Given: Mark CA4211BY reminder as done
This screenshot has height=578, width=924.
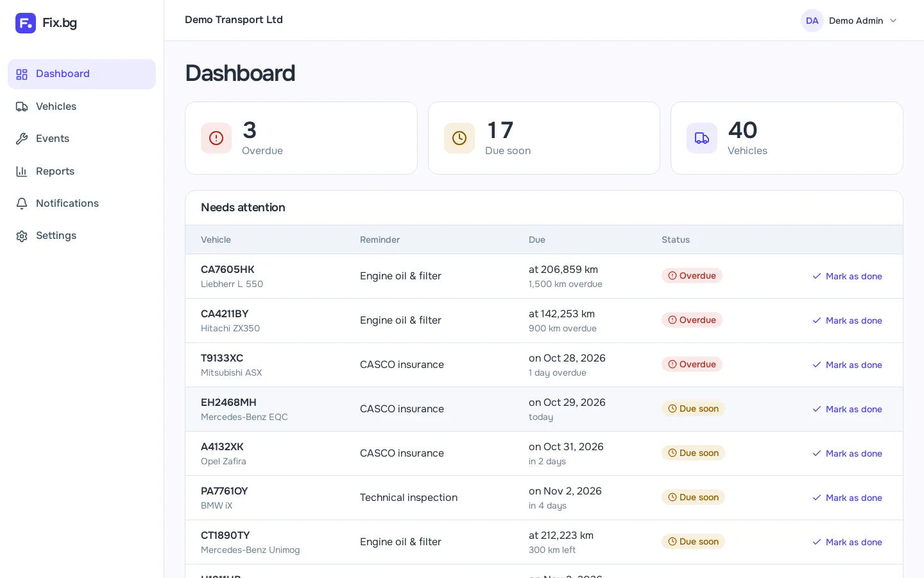Looking at the screenshot, I should [x=847, y=320].
